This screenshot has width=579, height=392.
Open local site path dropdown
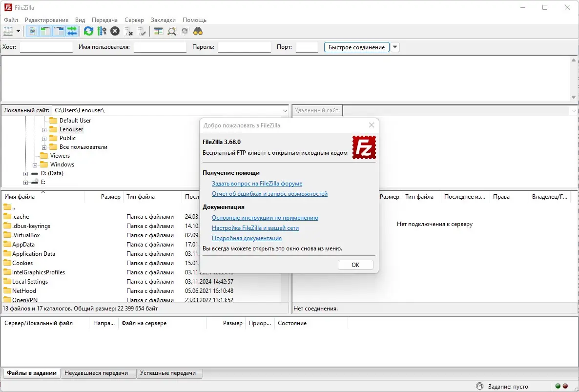(x=285, y=110)
